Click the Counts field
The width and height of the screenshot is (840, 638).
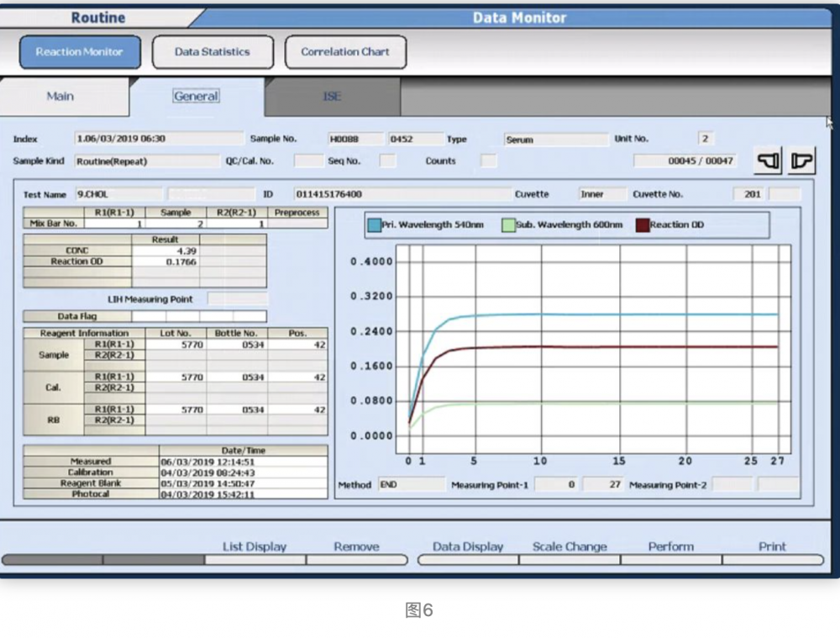pos(488,161)
